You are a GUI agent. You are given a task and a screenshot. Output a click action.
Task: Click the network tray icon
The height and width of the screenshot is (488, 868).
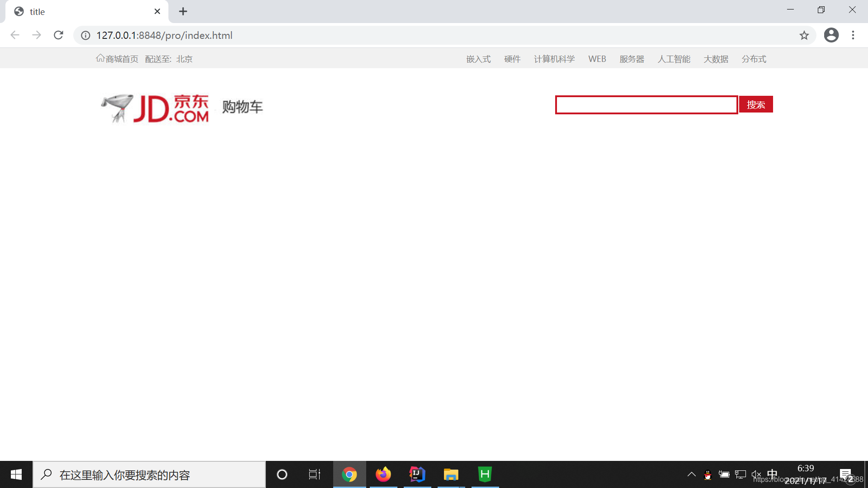click(741, 474)
